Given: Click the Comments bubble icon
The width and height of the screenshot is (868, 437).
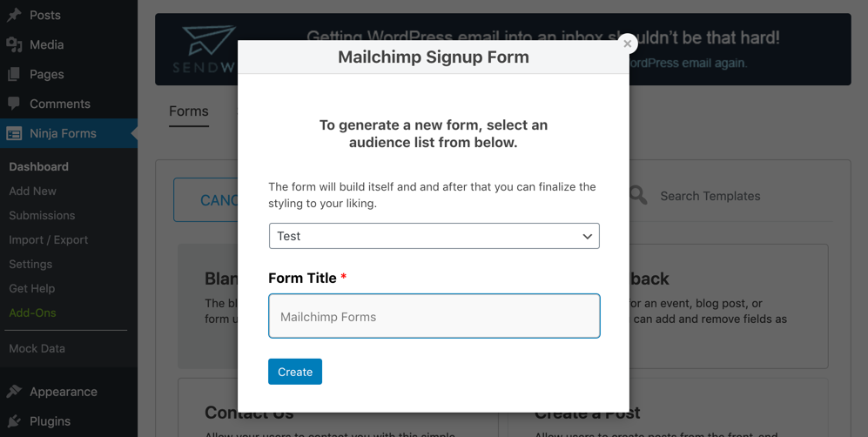Looking at the screenshot, I should 14,104.
